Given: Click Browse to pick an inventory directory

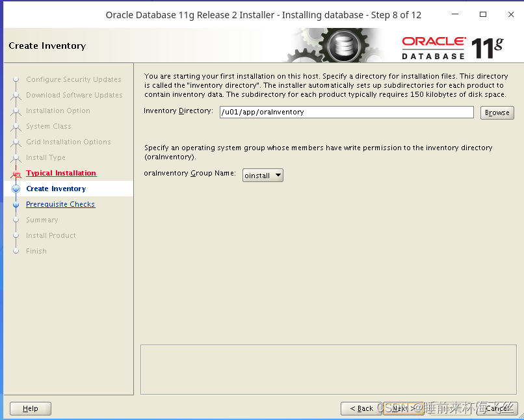Looking at the screenshot, I should pyautogui.click(x=497, y=112).
